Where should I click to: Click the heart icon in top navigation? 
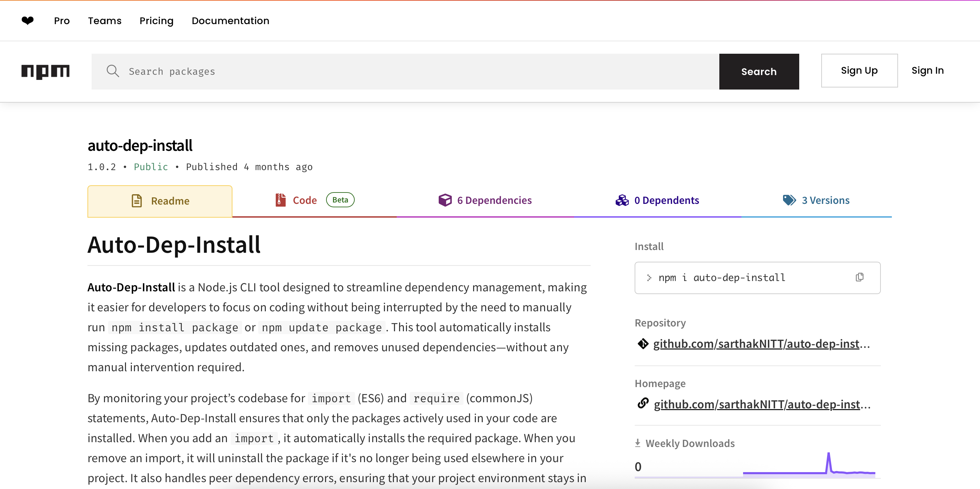[28, 21]
